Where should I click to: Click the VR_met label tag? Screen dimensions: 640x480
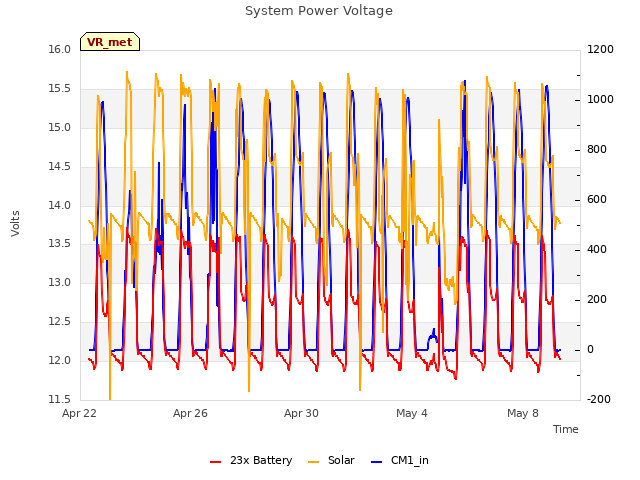coord(110,42)
